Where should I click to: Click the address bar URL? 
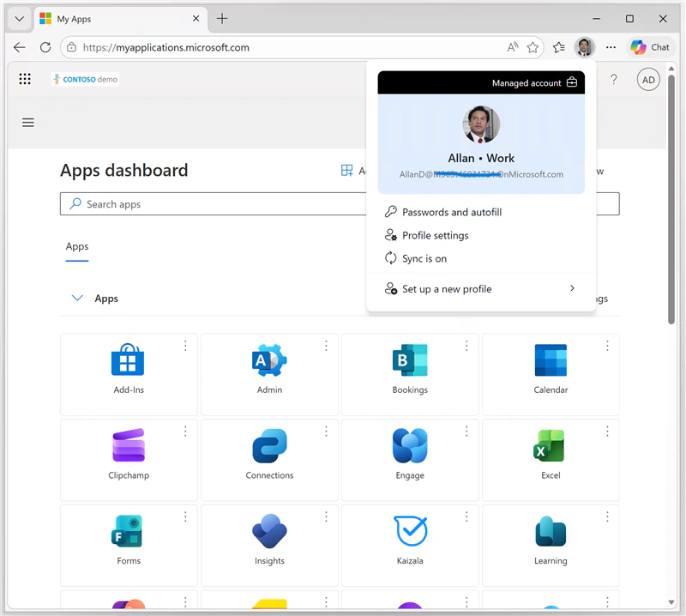(166, 47)
